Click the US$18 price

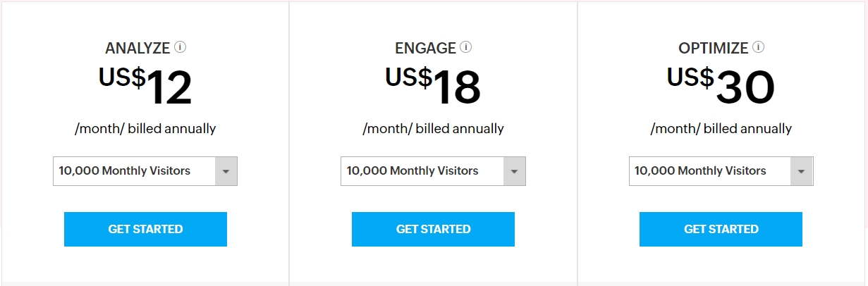[x=433, y=86]
